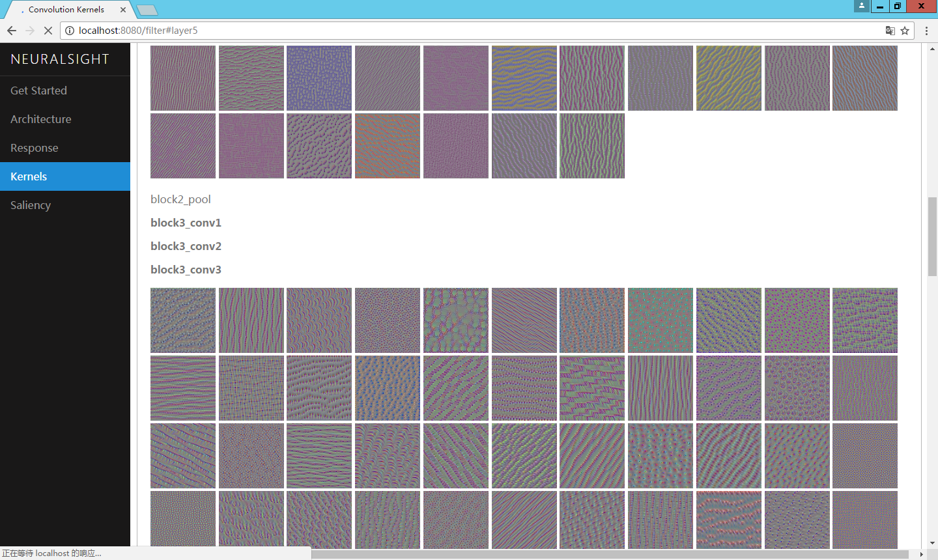
Task: Click the browser forward arrow
Action: click(30, 31)
